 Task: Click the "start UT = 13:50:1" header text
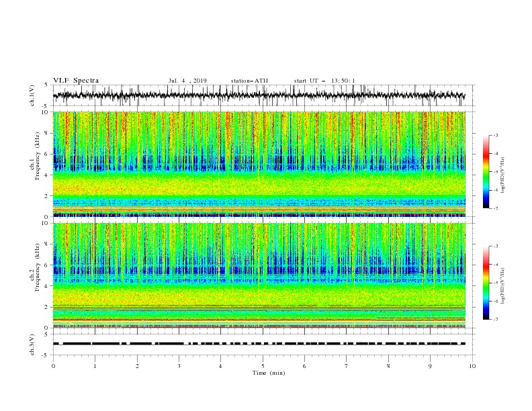tap(324, 81)
